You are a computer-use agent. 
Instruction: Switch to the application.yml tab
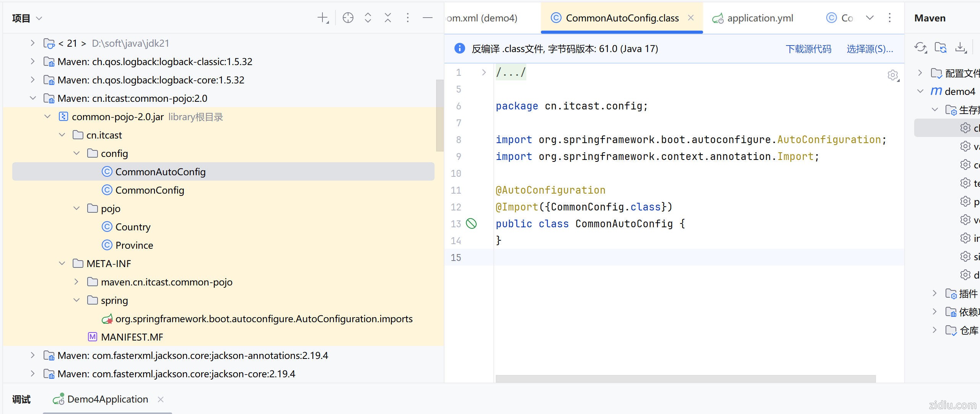point(760,18)
